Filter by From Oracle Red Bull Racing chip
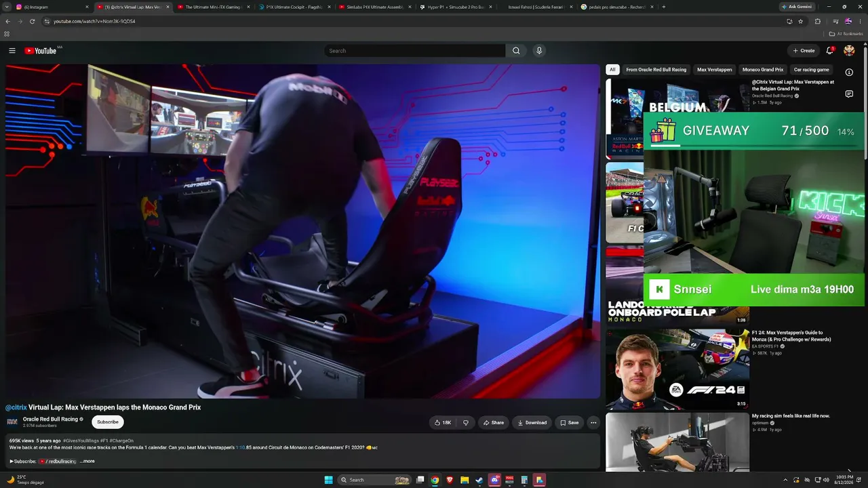Screen dimensions: 868x488 [656, 70]
